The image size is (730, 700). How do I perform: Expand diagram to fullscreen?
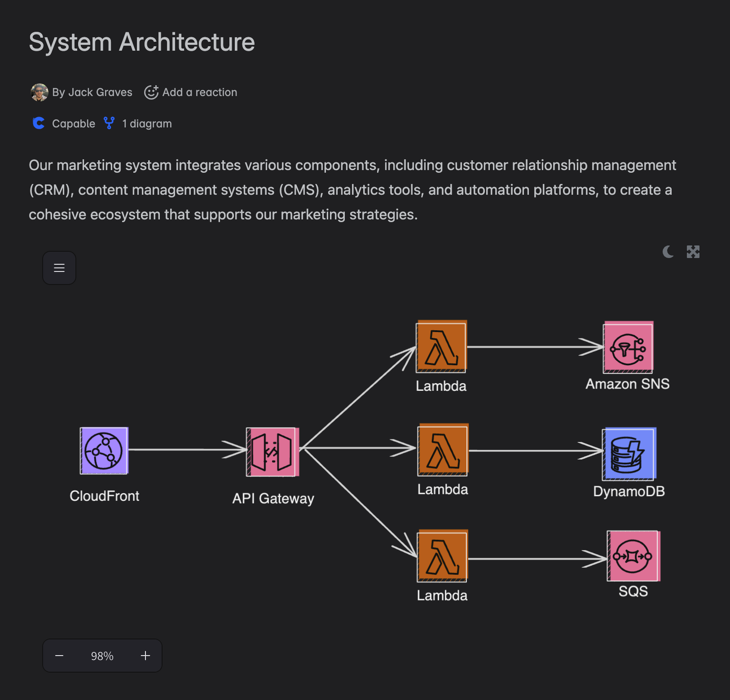coord(693,252)
